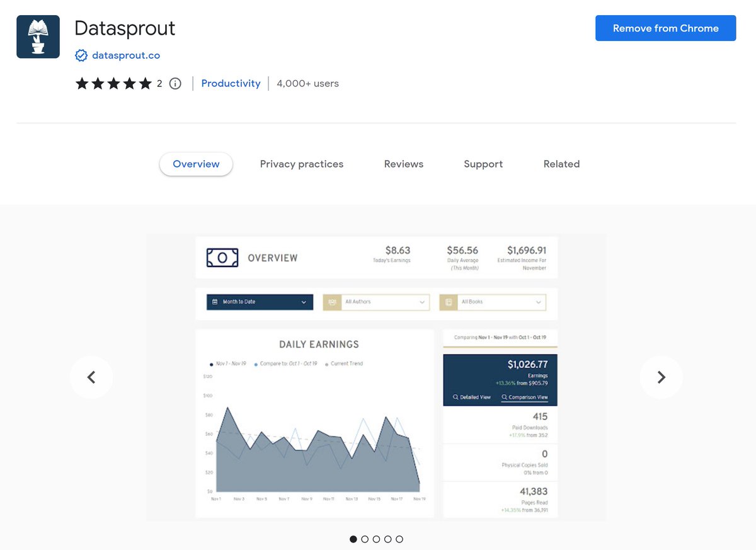
Task: Click the $8.63 Today's Earnings value
Action: click(398, 250)
